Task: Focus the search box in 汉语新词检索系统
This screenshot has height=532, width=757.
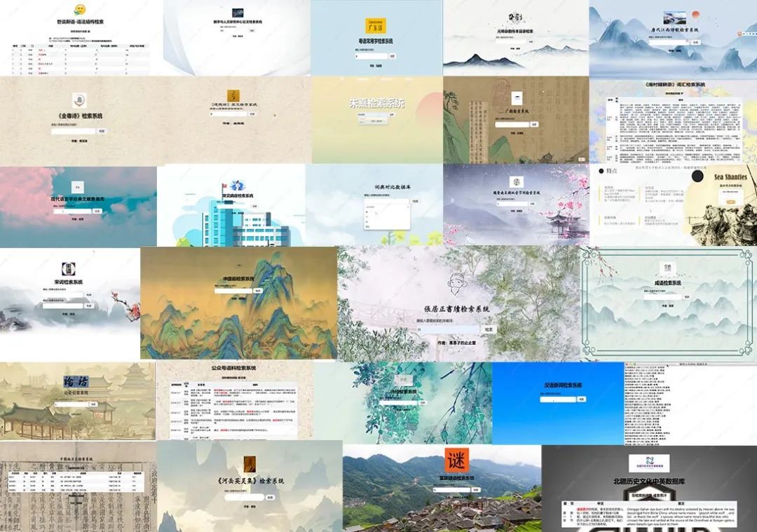Action: (x=557, y=399)
